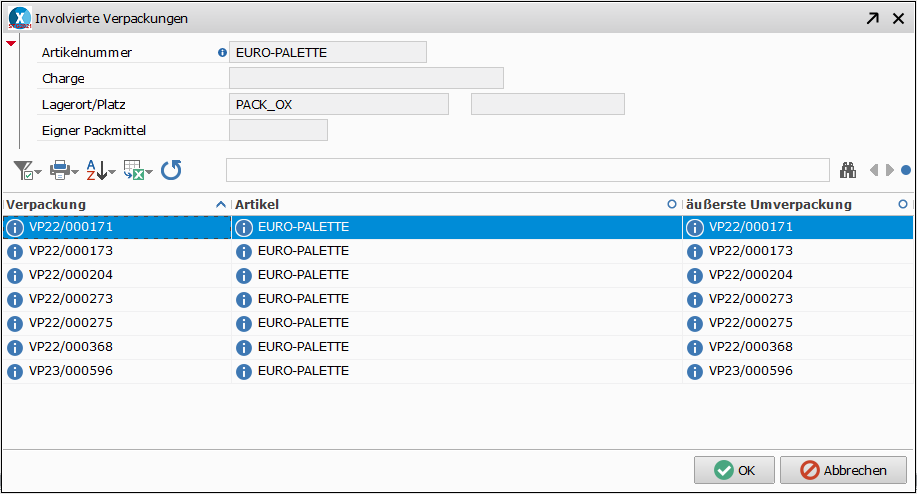The image size is (917, 494).
Task: Select row VP22/000368
Action: coord(458,347)
